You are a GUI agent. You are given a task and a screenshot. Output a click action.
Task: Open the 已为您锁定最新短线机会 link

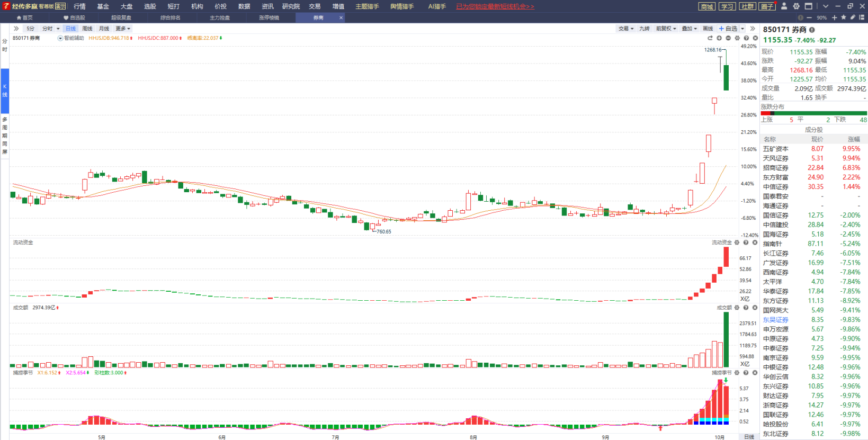point(495,6)
